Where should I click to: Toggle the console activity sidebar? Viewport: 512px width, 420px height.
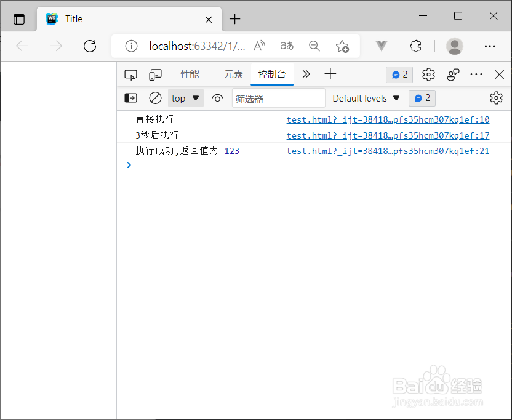tap(130, 97)
